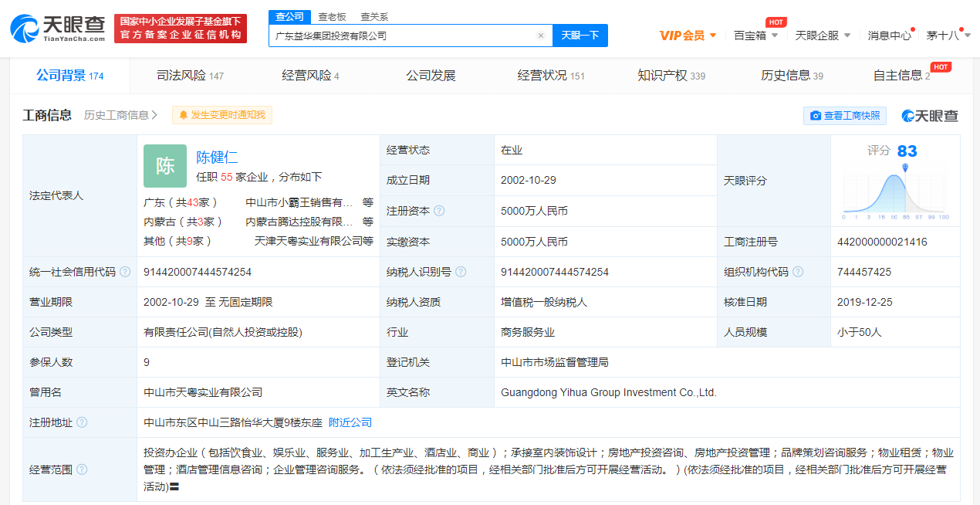
Task: Click 商务服务业 industry value
Action: [x=528, y=332]
